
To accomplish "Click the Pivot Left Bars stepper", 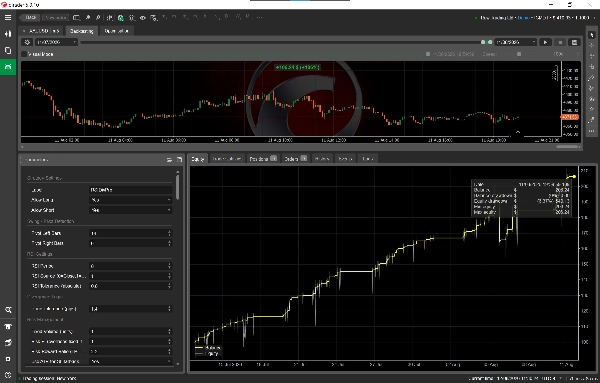I will (169, 233).
